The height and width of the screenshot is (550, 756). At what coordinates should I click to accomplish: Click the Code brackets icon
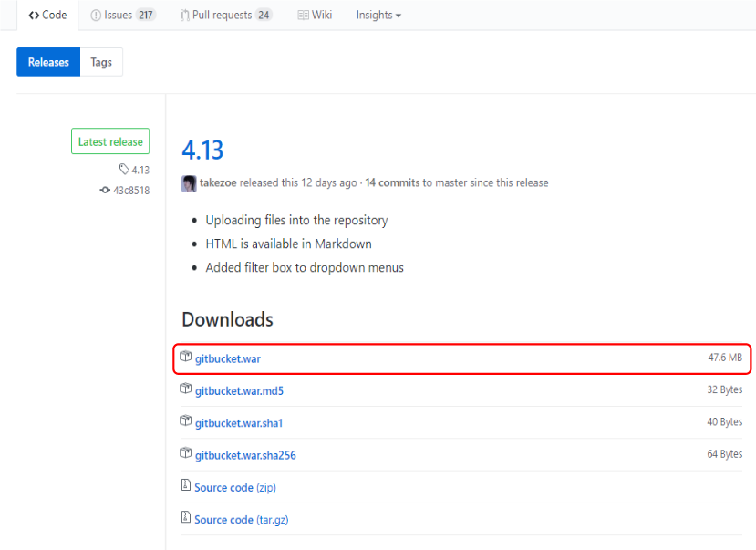34,16
